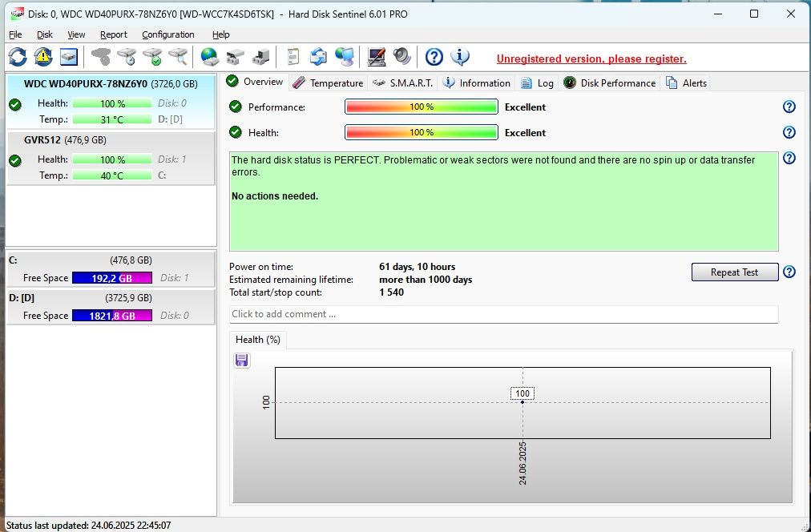
Task: Click the app icon in the title bar
Action: (x=17, y=14)
